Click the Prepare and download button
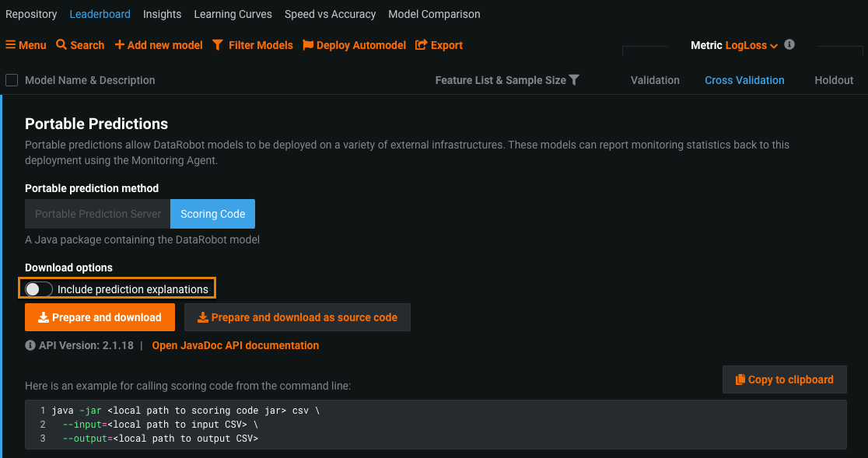 pos(100,317)
